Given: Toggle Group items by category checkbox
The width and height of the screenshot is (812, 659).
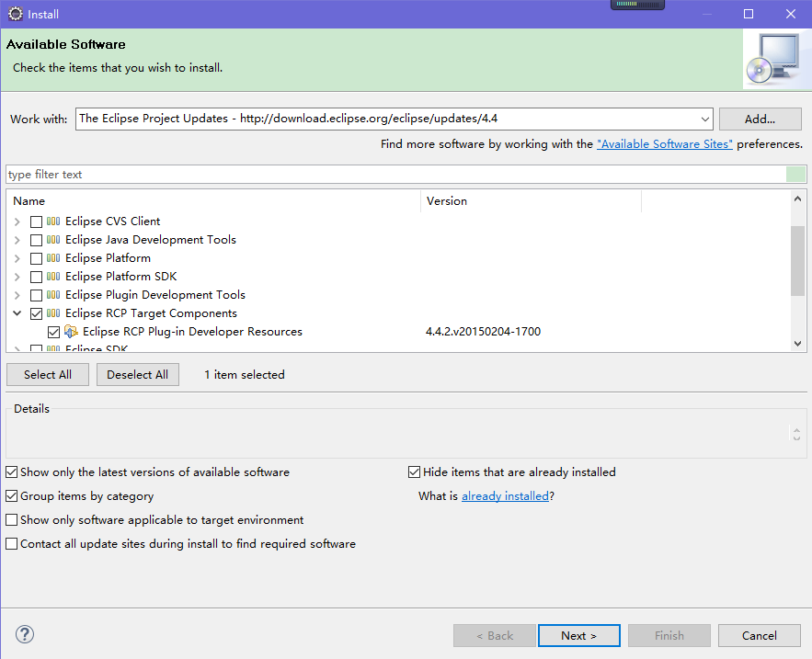Looking at the screenshot, I should coord(11,496).
